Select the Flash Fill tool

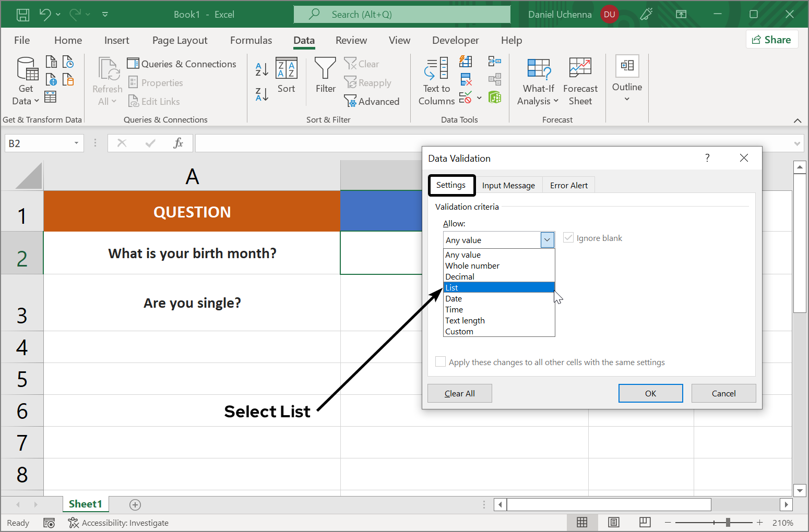tap(466, 61)
